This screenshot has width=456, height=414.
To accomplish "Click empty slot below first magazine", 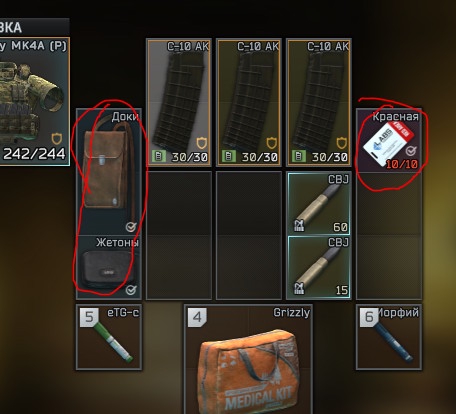I will click(179, 204).
